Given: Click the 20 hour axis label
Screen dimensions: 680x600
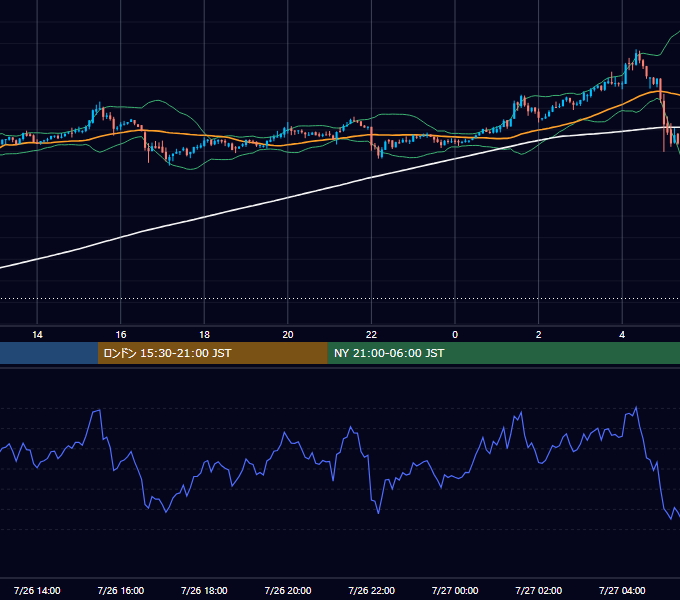Looking at the screenshot, I should [x=288, y=335].
